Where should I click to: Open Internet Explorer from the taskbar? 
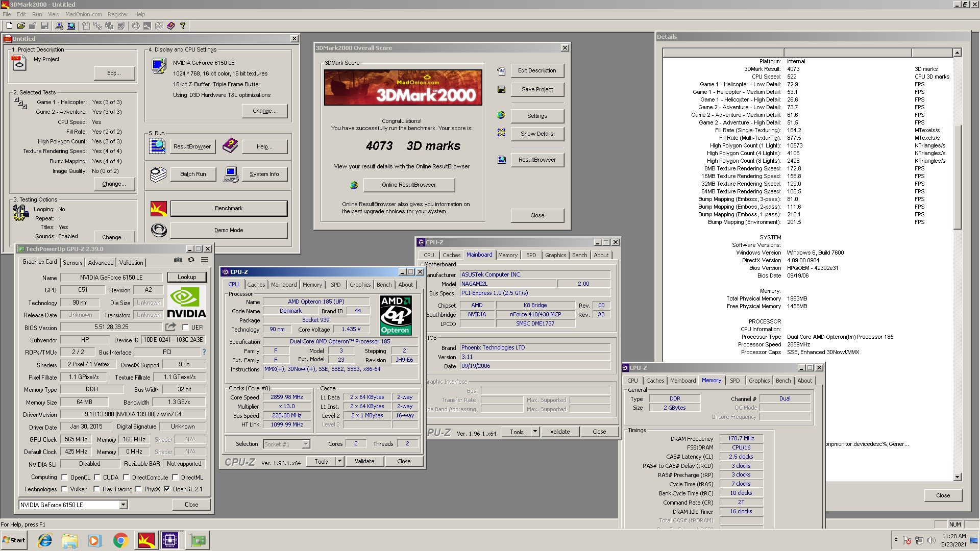tap(45, 540)
